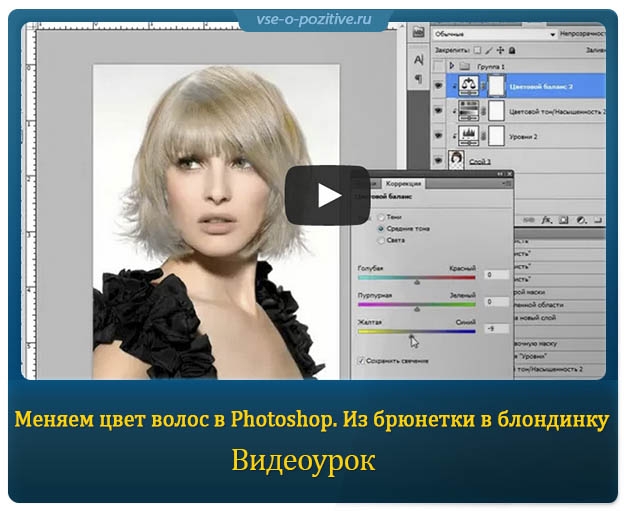The width and height of the screenshot is (625, 511).
Task: Add a layer mask icon
Action: click(x=564, y=220)
